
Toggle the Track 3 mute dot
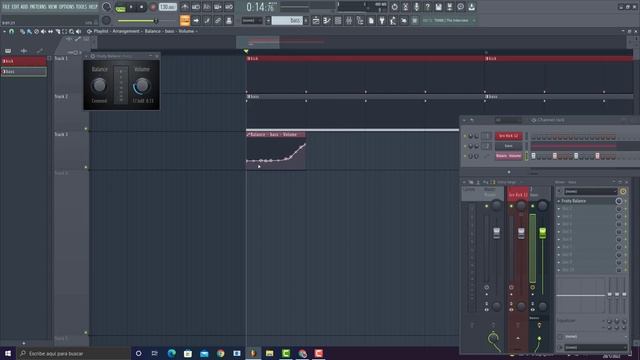pyautogui.click(x=86, y=167)
